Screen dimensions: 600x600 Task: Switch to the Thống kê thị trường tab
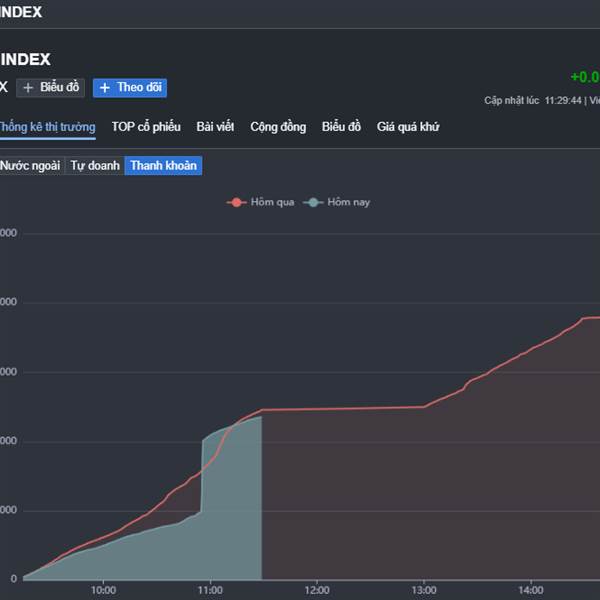pyautogui.click(x=47, y=127)
